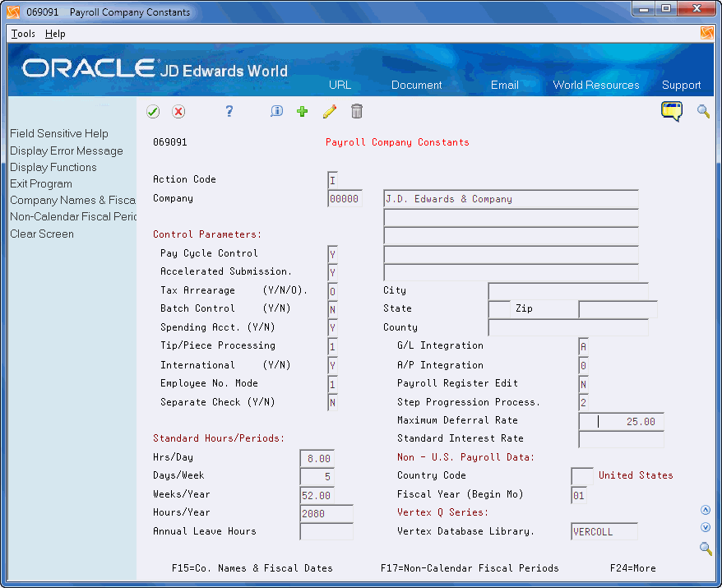Click the Step Progression Process field
The width and height of the screenshot is (722, 588).
(x=583, y=403)
